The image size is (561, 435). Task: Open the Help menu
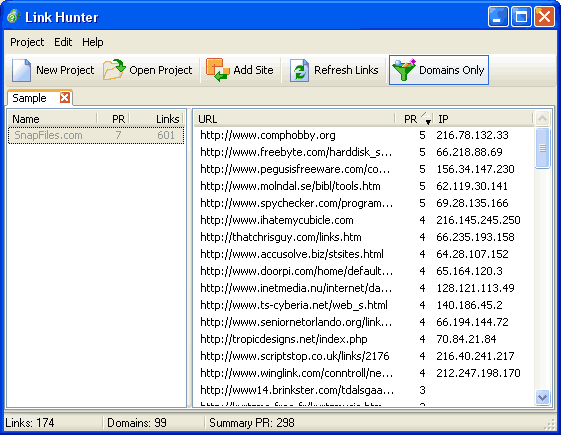[x=93, y=42]
